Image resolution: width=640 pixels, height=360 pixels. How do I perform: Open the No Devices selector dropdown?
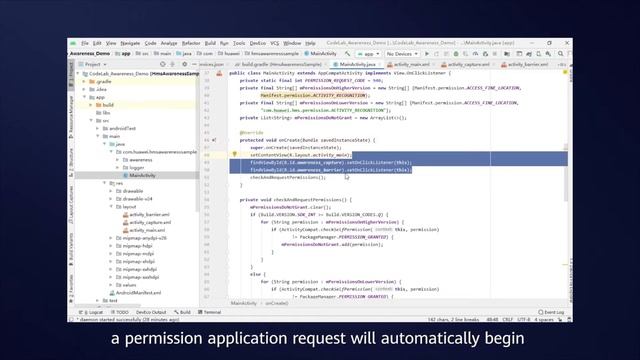pos(402,54)
